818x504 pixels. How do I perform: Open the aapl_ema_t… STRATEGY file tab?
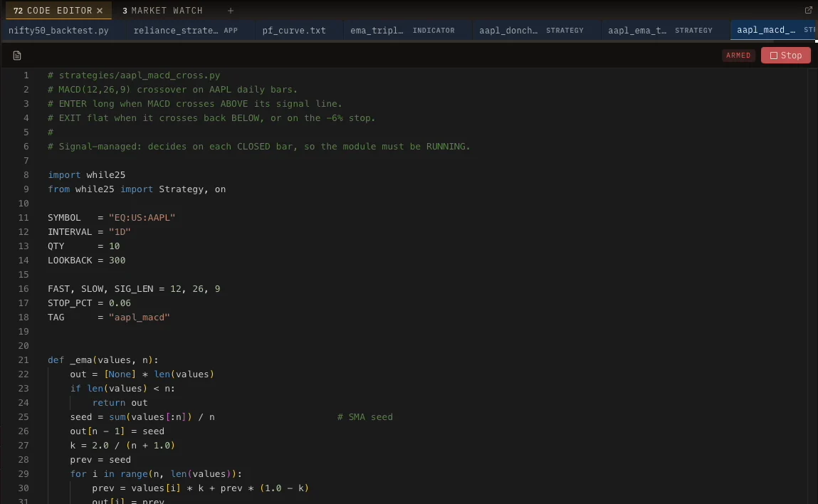point(660,31)
